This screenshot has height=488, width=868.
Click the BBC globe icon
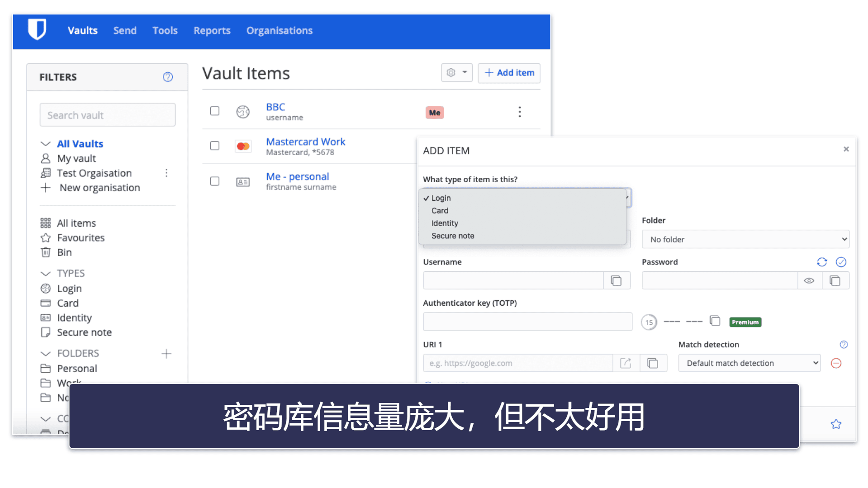pyautogui.click(x=243, y=111)
